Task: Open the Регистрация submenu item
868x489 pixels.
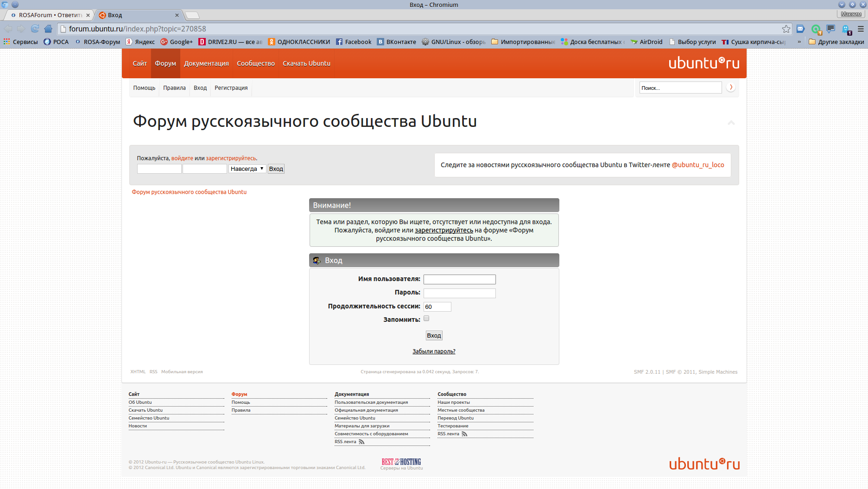Action: (x=231, y=88)
